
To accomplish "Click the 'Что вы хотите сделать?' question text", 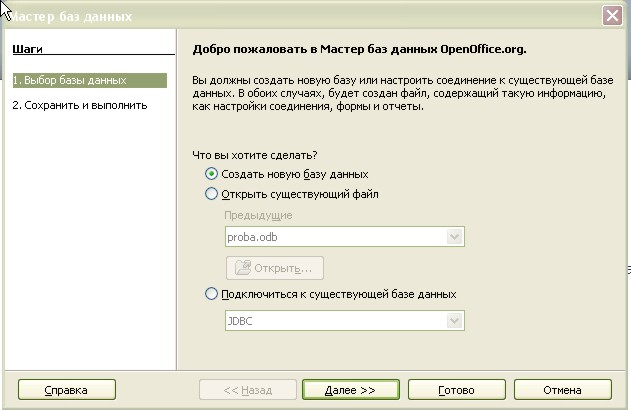I will 255,155.
